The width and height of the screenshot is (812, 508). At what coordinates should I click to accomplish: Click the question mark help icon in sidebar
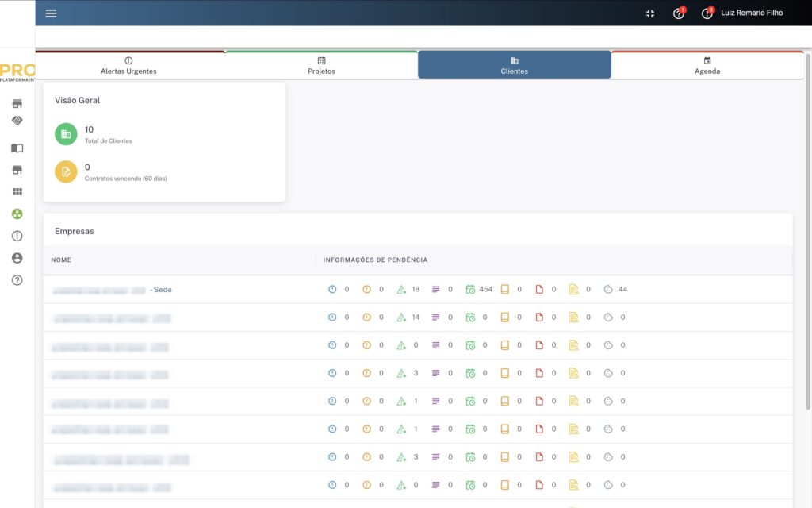tap(17, 280)
